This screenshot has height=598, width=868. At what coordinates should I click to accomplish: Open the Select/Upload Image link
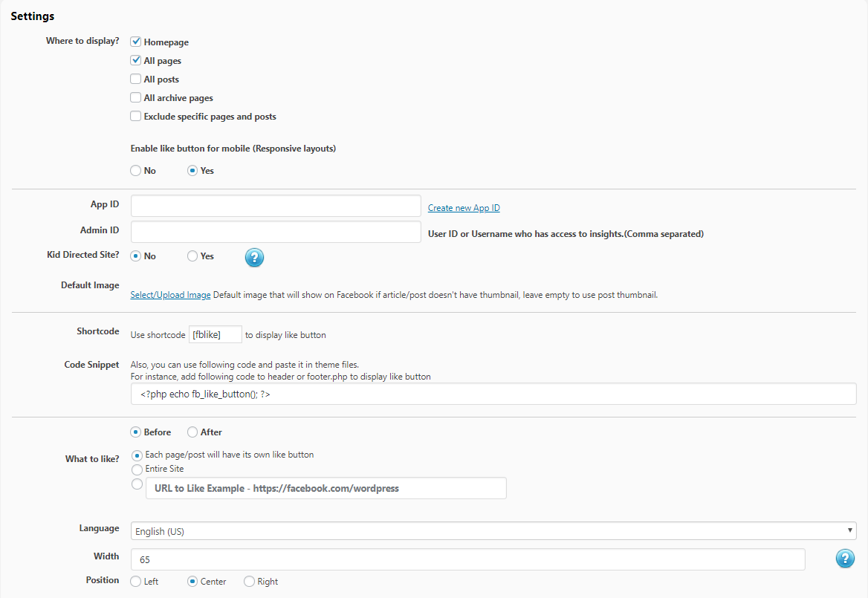pyautogui.click(x=170, y=295)
